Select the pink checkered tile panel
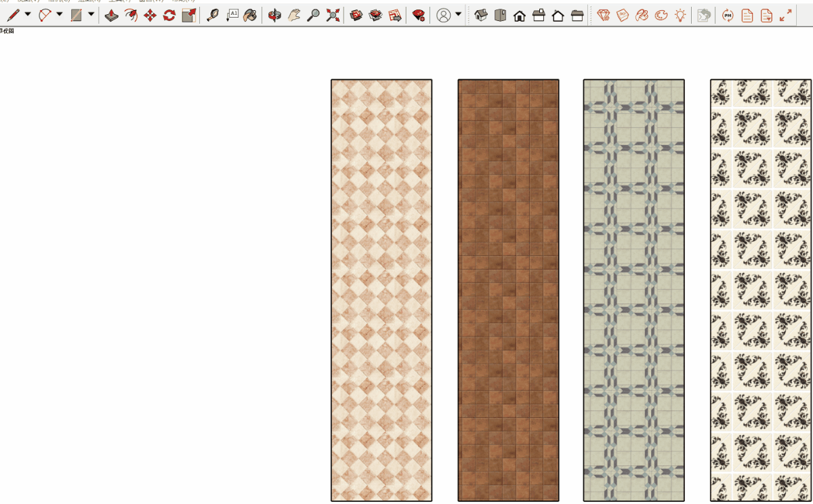 click(x=381, y=290)
